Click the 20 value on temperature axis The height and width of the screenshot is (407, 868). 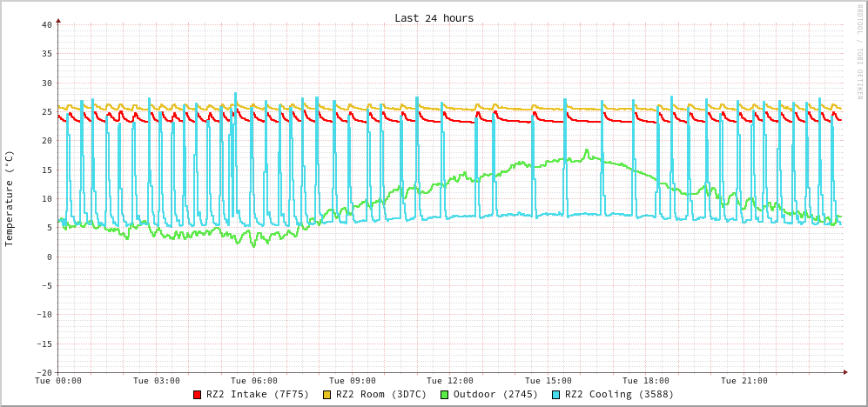[46, 141]
